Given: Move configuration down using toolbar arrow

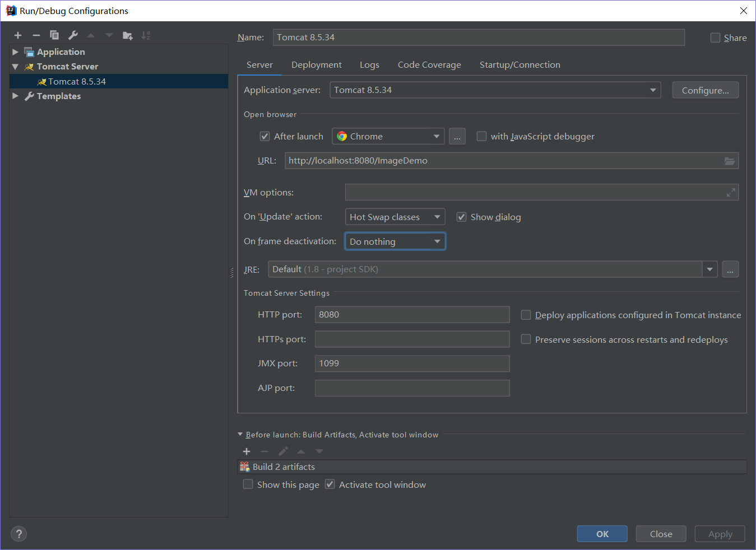Looking at the screenshot, I should click(109, 35).
